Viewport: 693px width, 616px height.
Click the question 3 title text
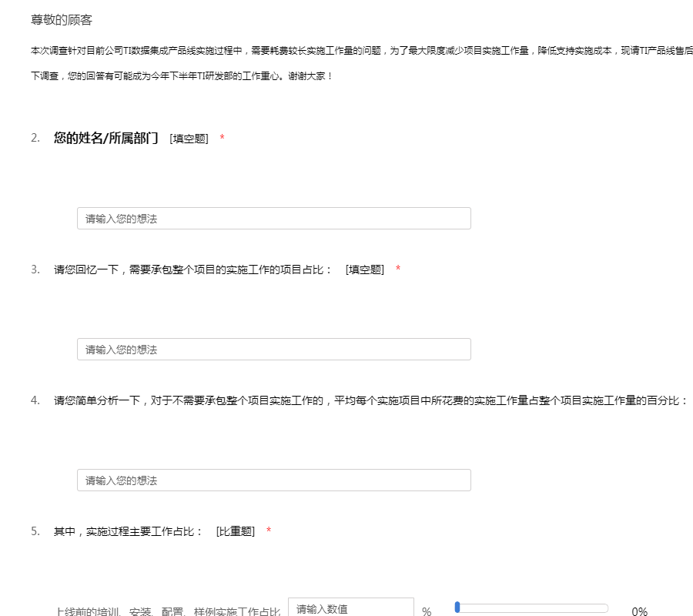[x=192, y=269]
